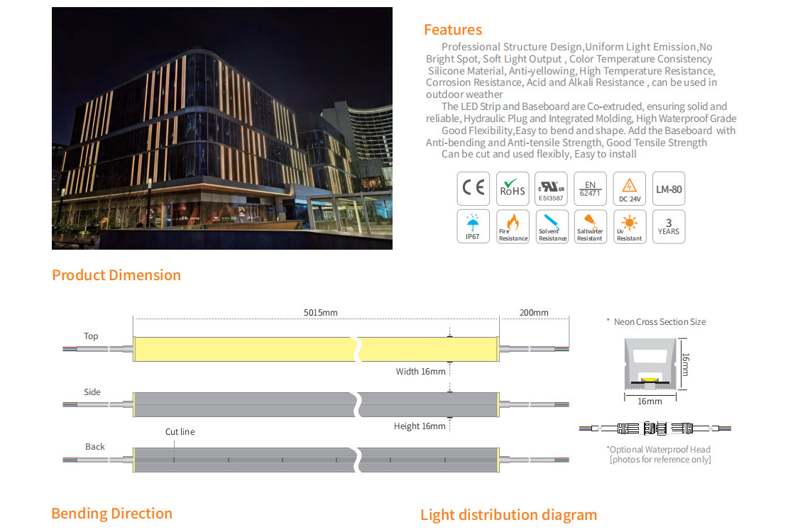Screen dimensions: 805x532
Task: Click the optional waterproof head connector image
Action: tap(654, 428)
